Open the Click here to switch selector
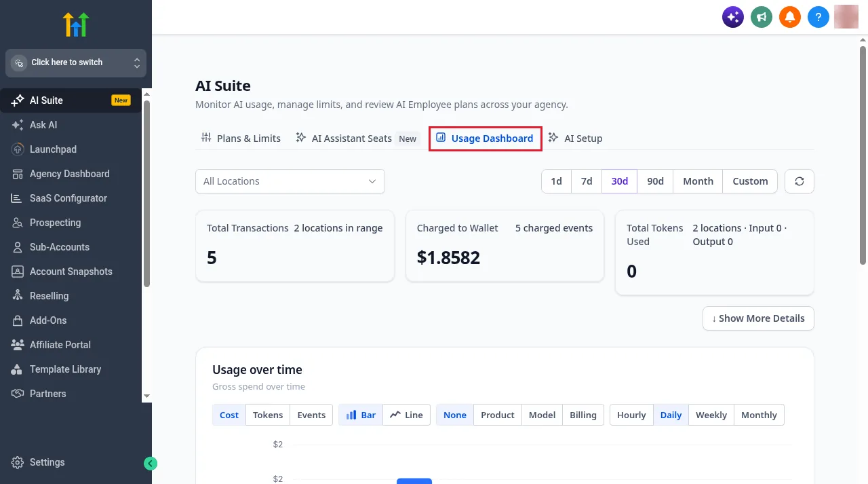This screenshot has height=484, width=868. pyautogui.click(x=76, y=62)
